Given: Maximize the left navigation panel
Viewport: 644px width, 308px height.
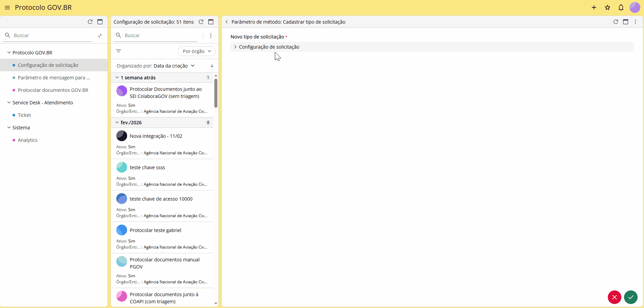Looking at the screenshot, I should [x=100, y=22].
